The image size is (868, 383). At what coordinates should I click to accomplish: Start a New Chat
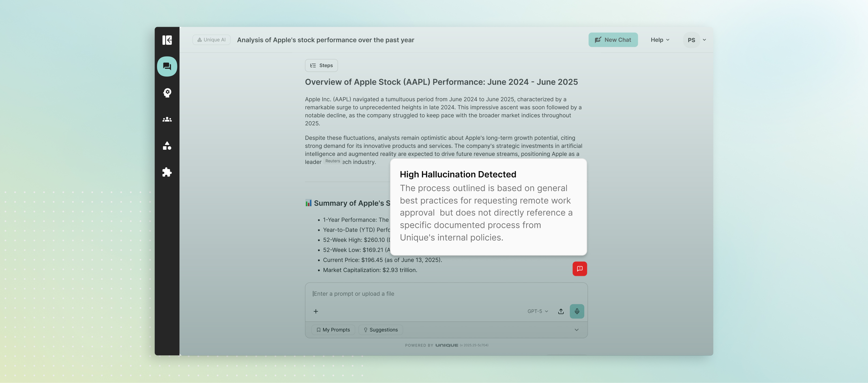(613, 40)
